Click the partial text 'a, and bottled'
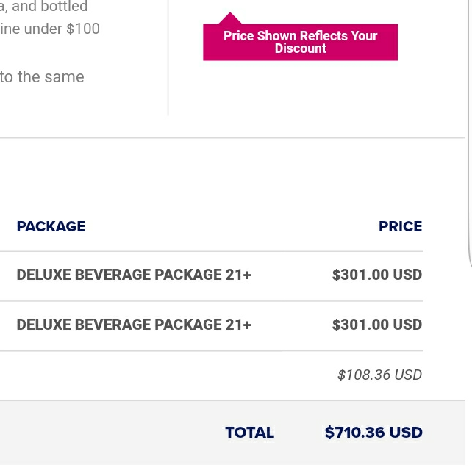 tap(44, 6)
